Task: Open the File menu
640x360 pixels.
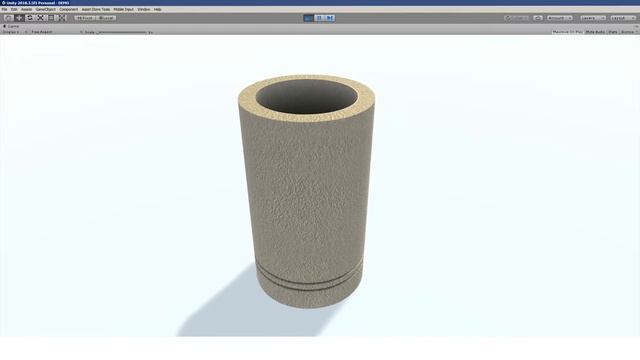Action: pos(4,9)
